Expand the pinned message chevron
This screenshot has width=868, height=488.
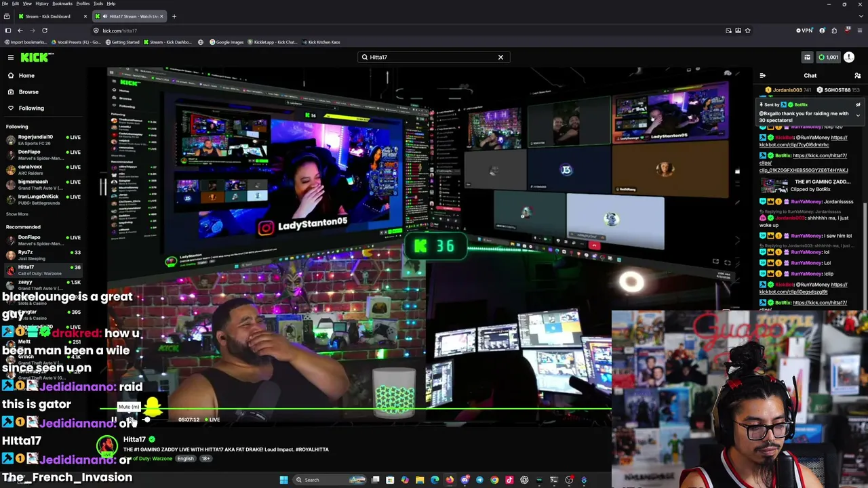coord(858,115)
